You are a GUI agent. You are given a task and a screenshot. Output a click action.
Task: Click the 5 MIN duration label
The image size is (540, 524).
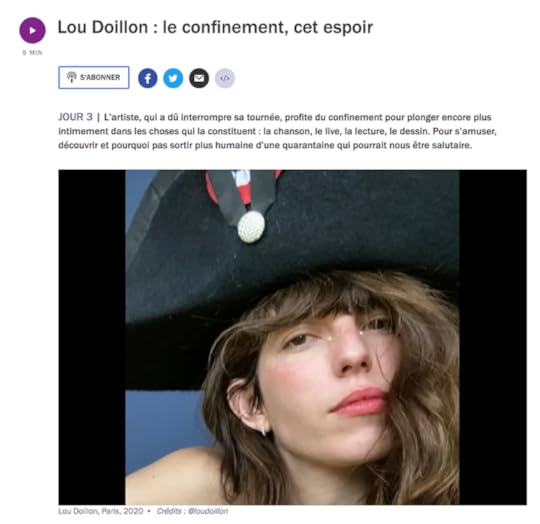click(x=32, y=53)
